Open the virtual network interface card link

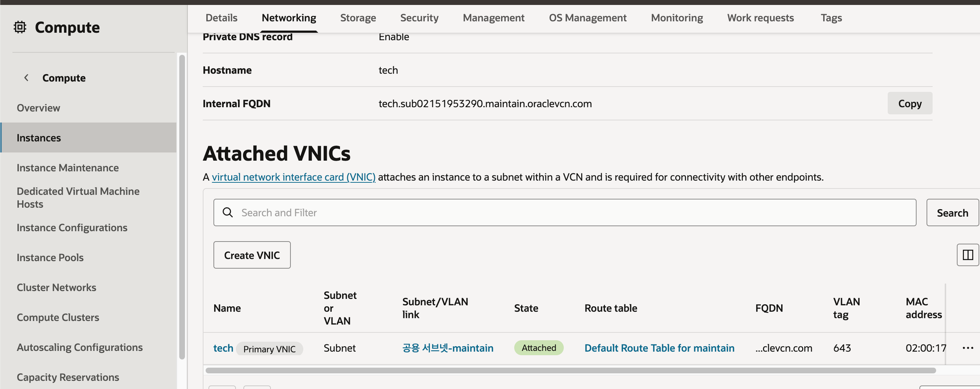tap(294, 177)
